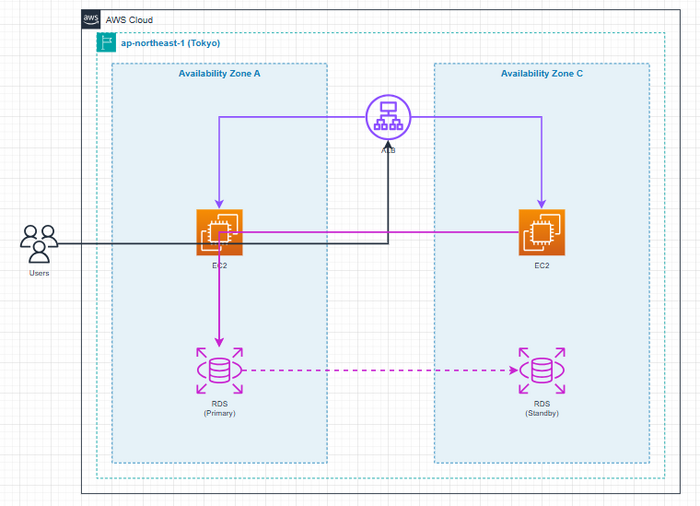Select the EC2 icon in Availability Zone C
Viewport: 700px width, 506px height.
coord(541,232)
